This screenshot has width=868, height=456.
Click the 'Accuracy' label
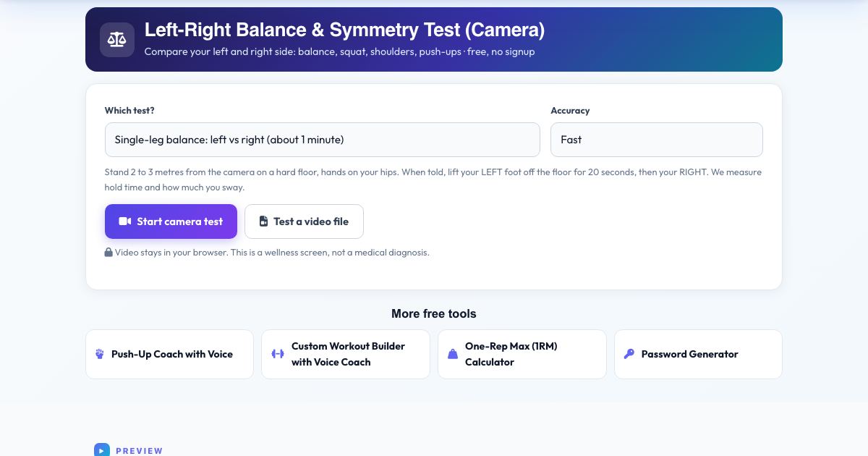coord(570,111)
